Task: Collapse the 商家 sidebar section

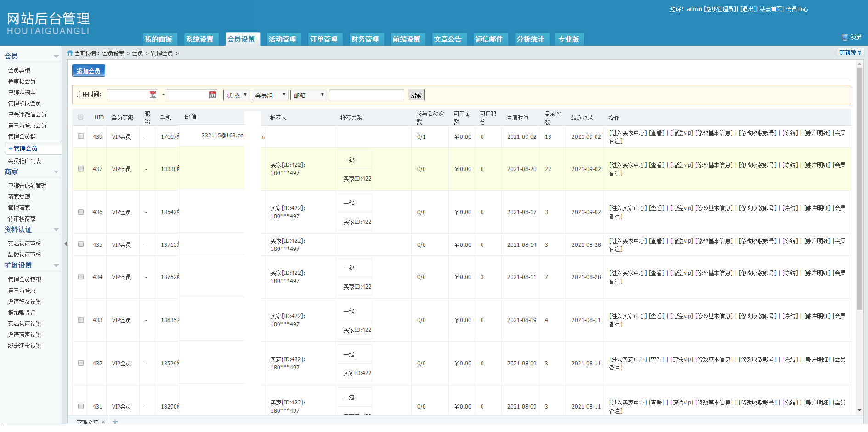Action: tap(56, 172)
